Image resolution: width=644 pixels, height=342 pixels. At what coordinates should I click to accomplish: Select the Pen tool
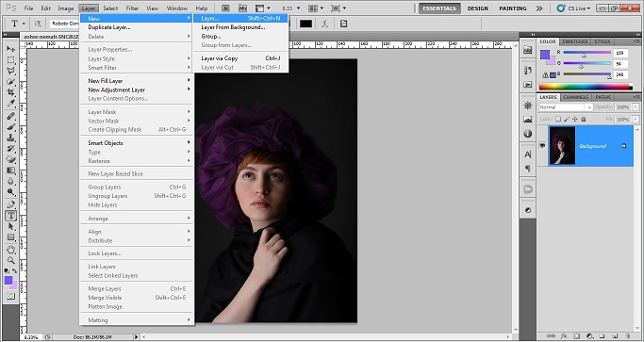click(10, 204)
